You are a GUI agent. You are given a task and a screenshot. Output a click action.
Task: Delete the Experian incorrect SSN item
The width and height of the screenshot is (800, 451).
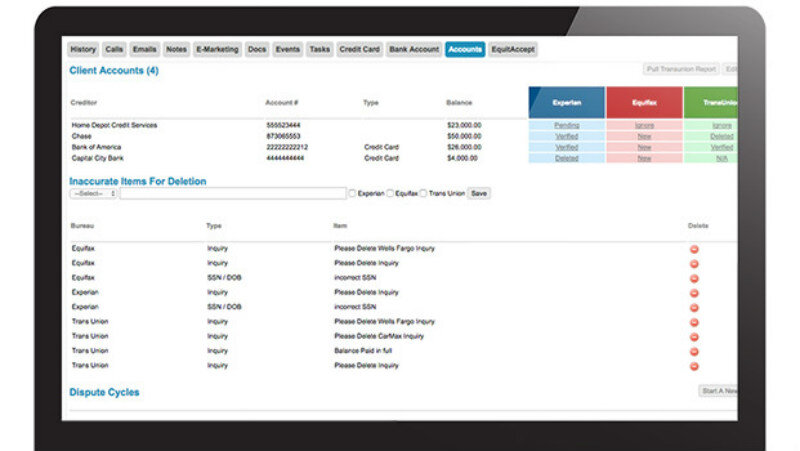pos(694,307)
